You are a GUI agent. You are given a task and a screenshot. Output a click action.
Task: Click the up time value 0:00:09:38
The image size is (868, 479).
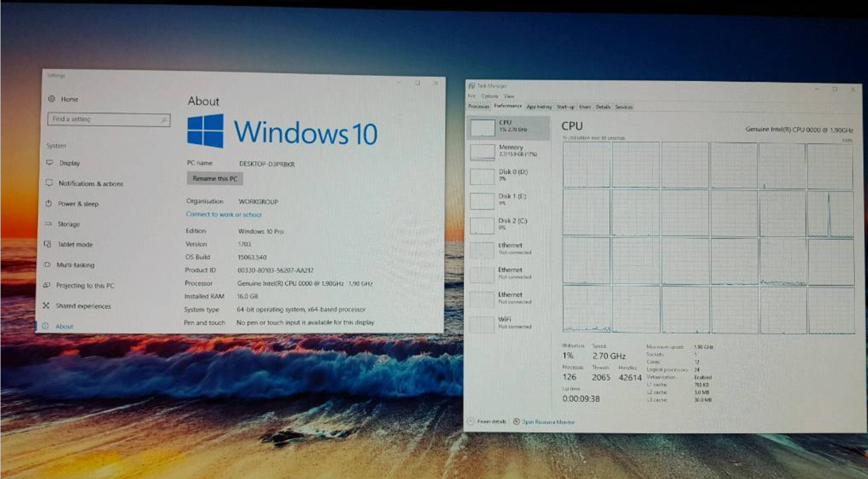(x=581, y=398)
